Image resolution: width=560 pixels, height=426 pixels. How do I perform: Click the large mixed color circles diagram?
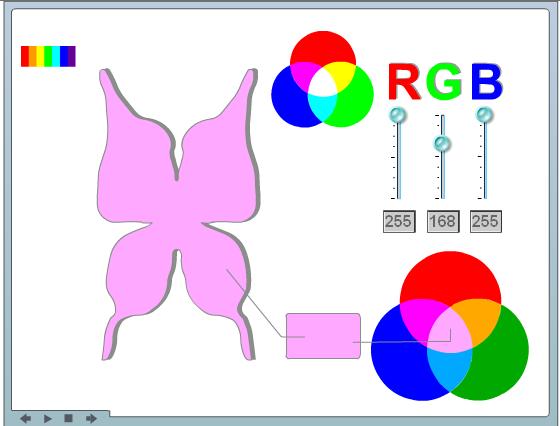tap(450, 326)
